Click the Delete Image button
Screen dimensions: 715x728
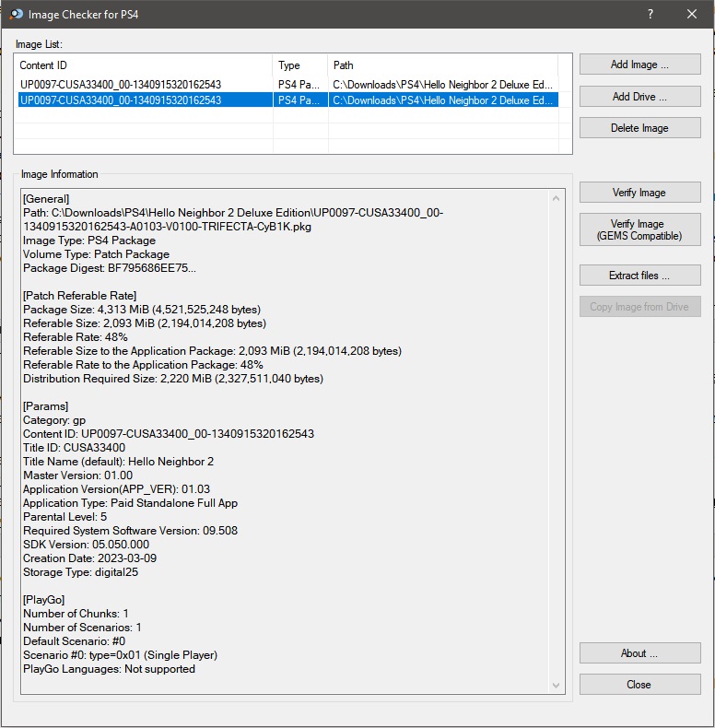(x=639, y=128)
